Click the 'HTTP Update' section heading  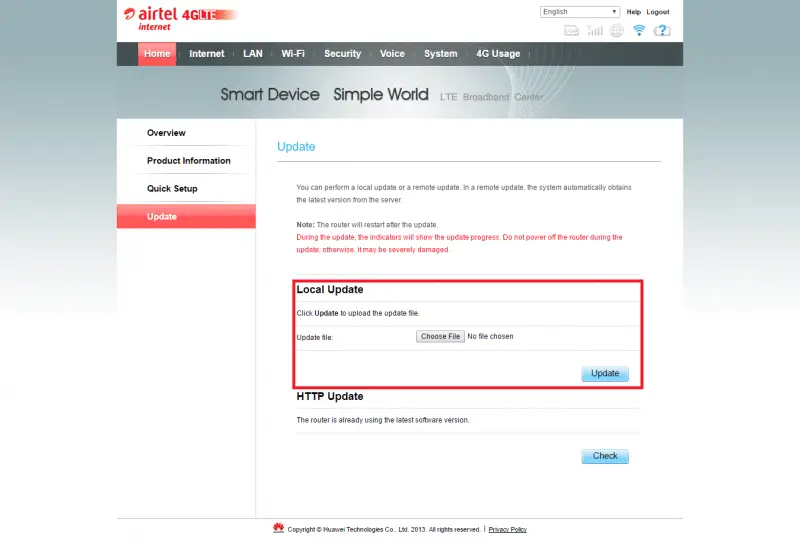point(330,396)
